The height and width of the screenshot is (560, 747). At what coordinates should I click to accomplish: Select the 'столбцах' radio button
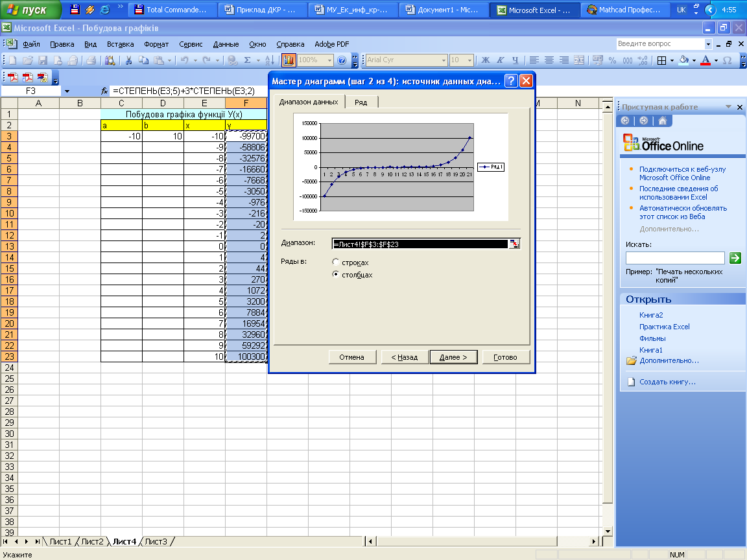pyautogui.click(x=336, y=274)
